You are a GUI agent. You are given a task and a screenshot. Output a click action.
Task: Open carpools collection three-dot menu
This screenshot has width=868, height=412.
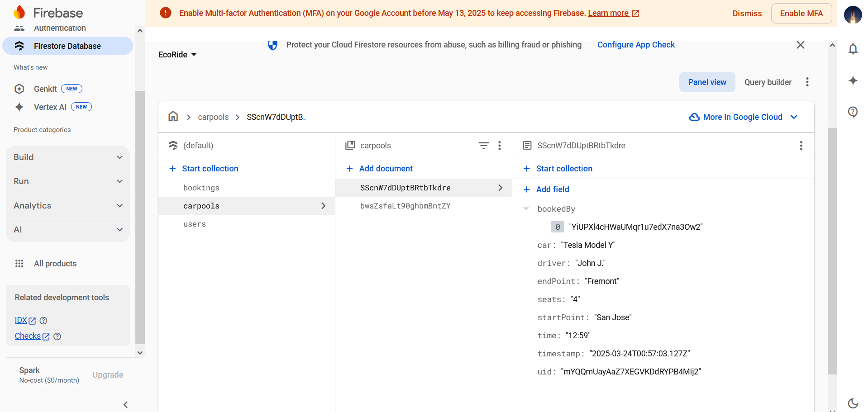500,146
